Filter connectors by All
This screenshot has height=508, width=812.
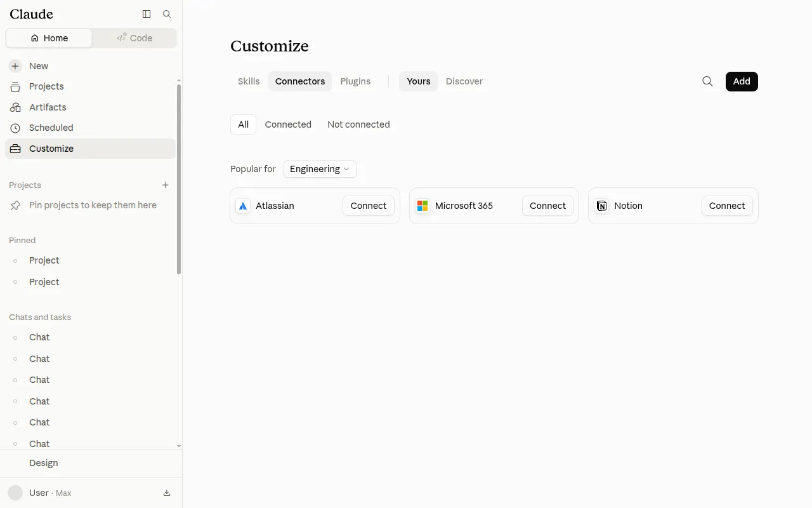(x=244, y=124)
